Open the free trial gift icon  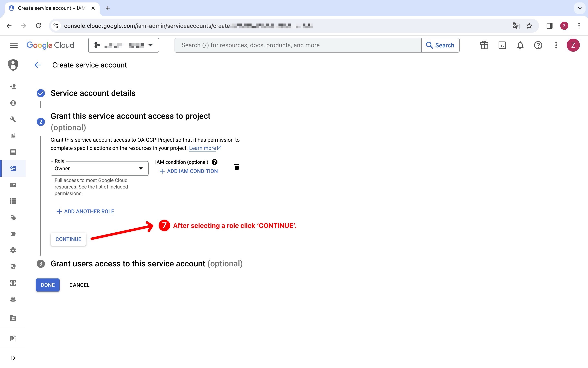[484, 45]
